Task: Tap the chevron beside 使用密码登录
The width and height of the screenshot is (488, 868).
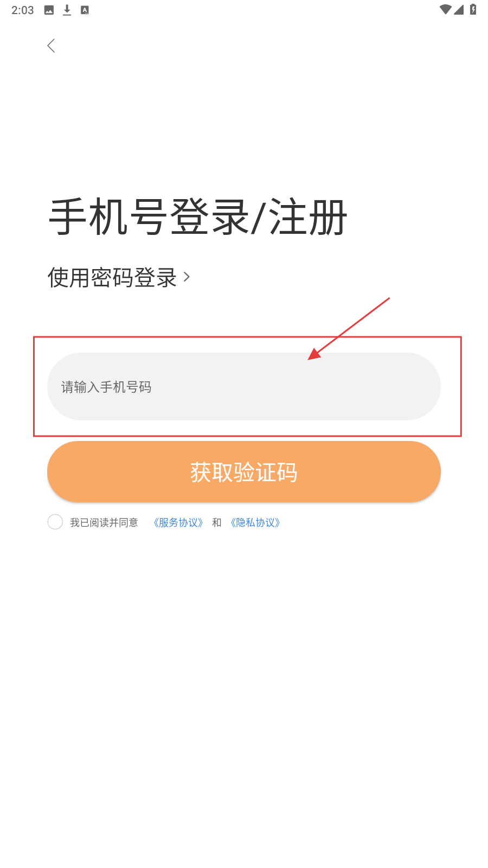Action: point(187,277)
